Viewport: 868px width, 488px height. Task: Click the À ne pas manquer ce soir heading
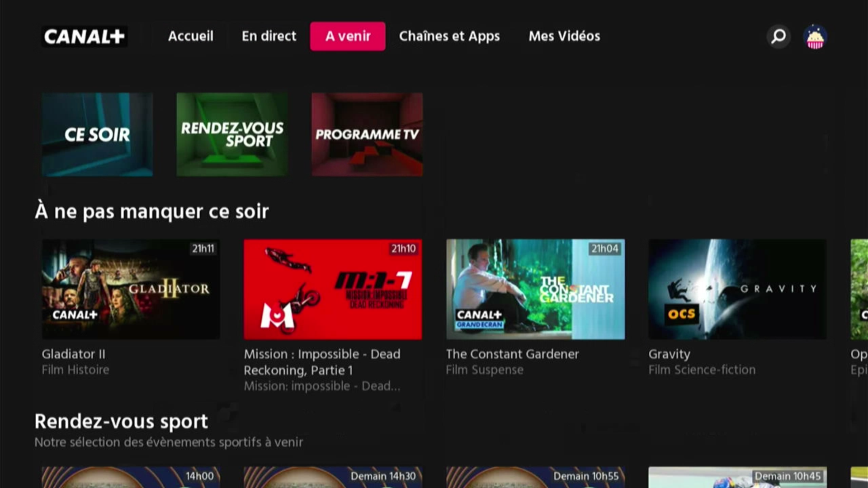pyautogui.click(x=152, y=211)
